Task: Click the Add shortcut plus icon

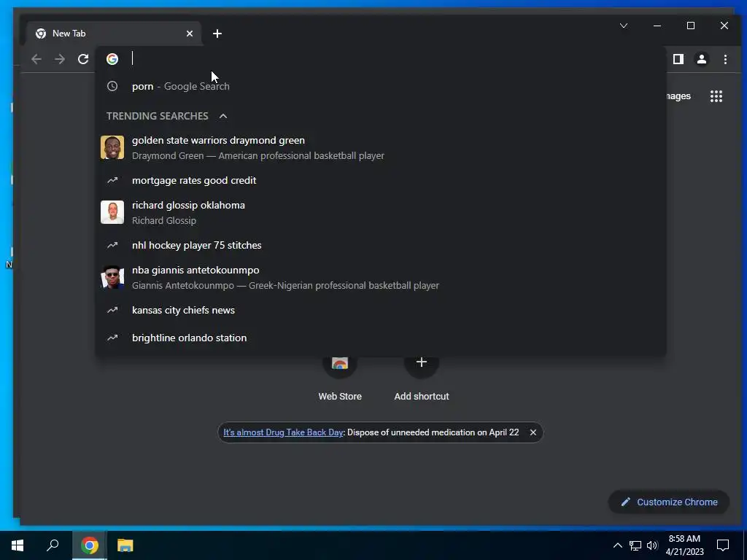Action: pos(421,362)
